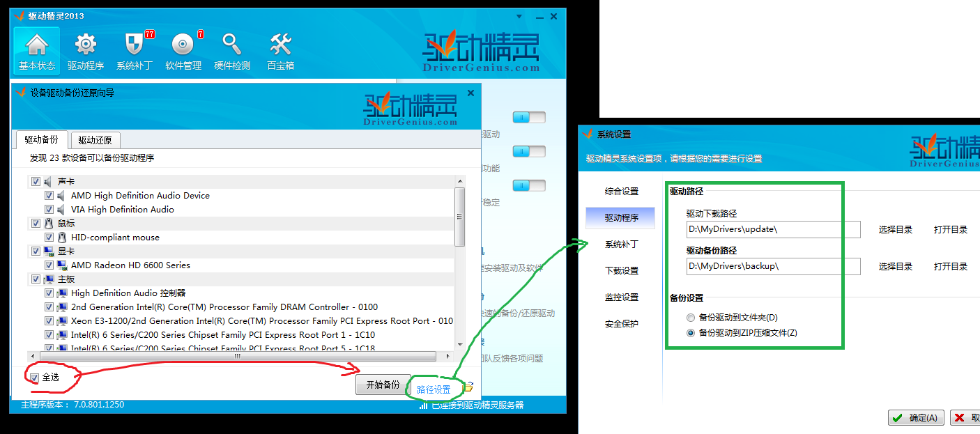980x434 pixels.
Task: Uncheck AMD Radeon HD 6600 Series
Action: coord(49,265)
